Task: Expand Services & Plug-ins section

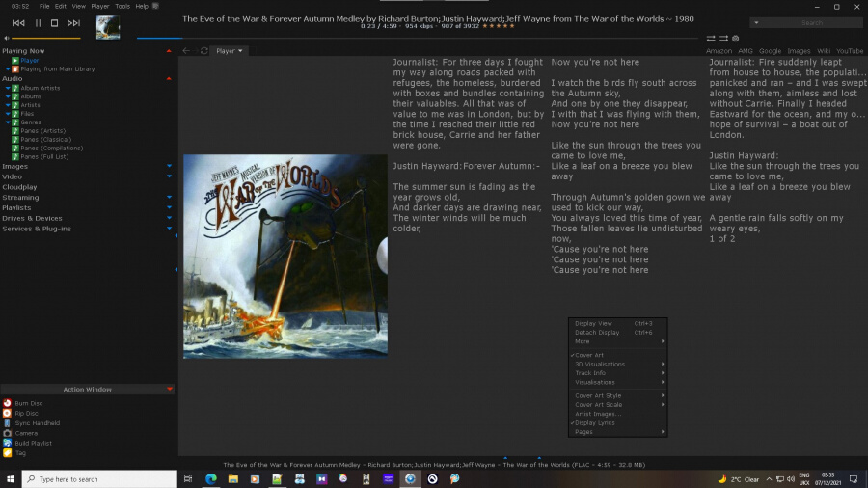Action: (x=169, y=229)
